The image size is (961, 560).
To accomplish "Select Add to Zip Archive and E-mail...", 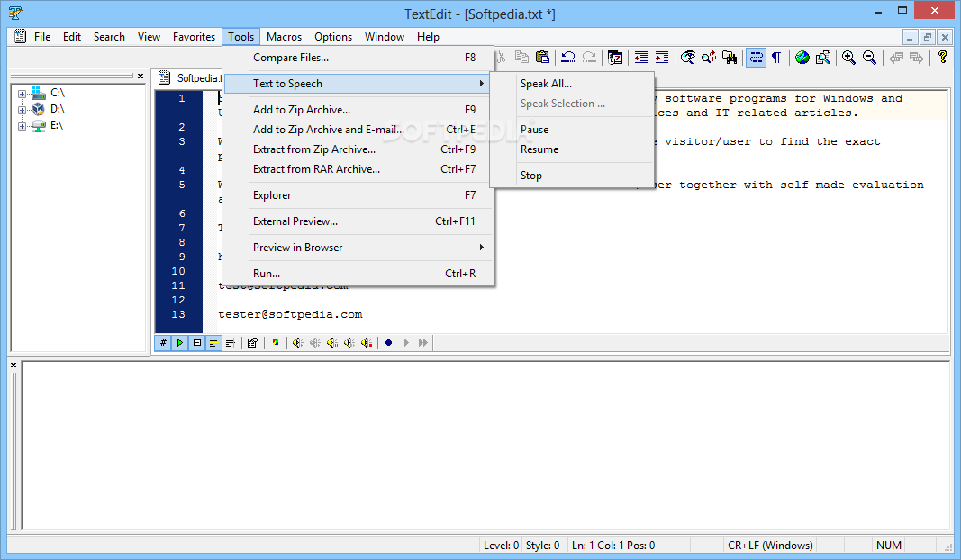I will pos(358,130).
